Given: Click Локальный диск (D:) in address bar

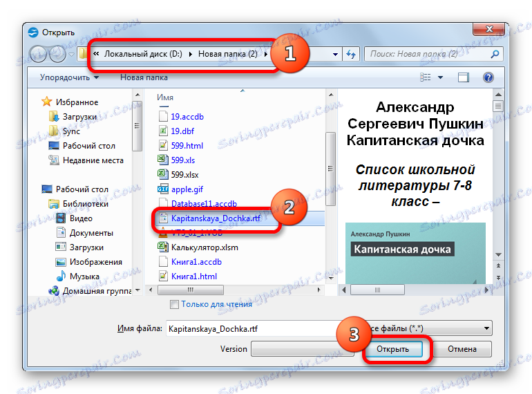Looking at the screenshot, I should (x=143, y=54).
